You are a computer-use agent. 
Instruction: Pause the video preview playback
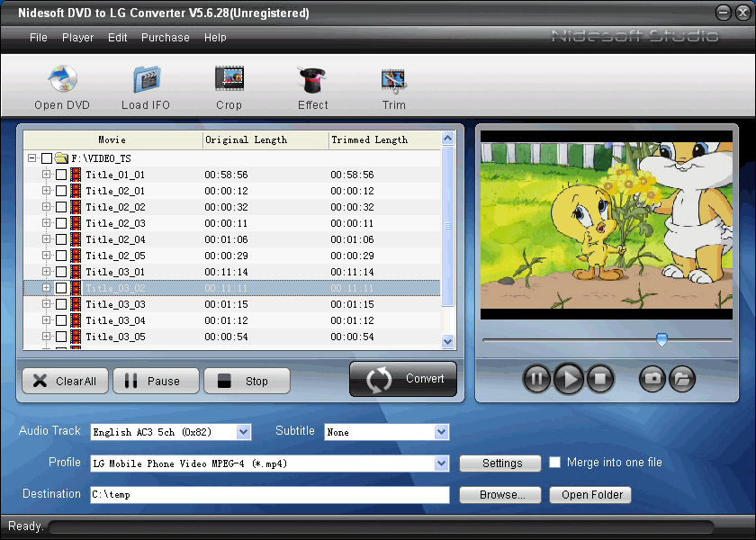tap(536, 379)
